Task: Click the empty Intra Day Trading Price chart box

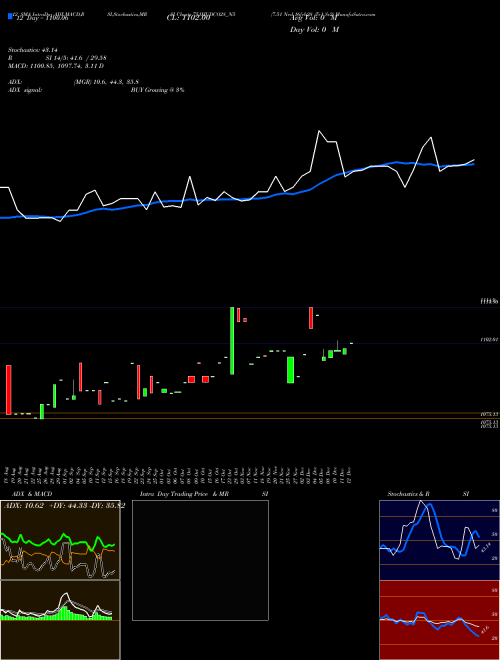Action: click(200, 560)
